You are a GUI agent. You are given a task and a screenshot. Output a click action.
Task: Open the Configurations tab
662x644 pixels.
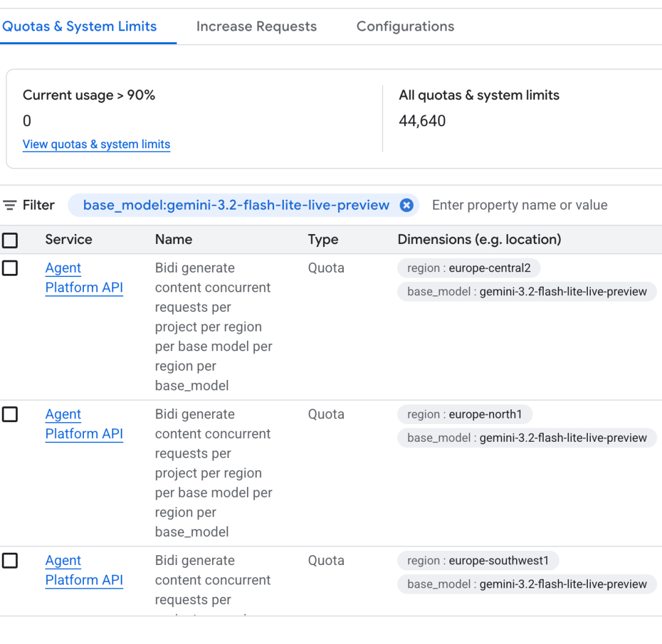[x=405, y=26]
